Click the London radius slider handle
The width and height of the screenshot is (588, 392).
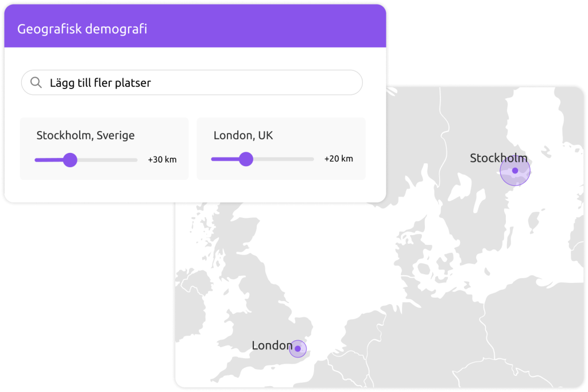tap(246, 159)
